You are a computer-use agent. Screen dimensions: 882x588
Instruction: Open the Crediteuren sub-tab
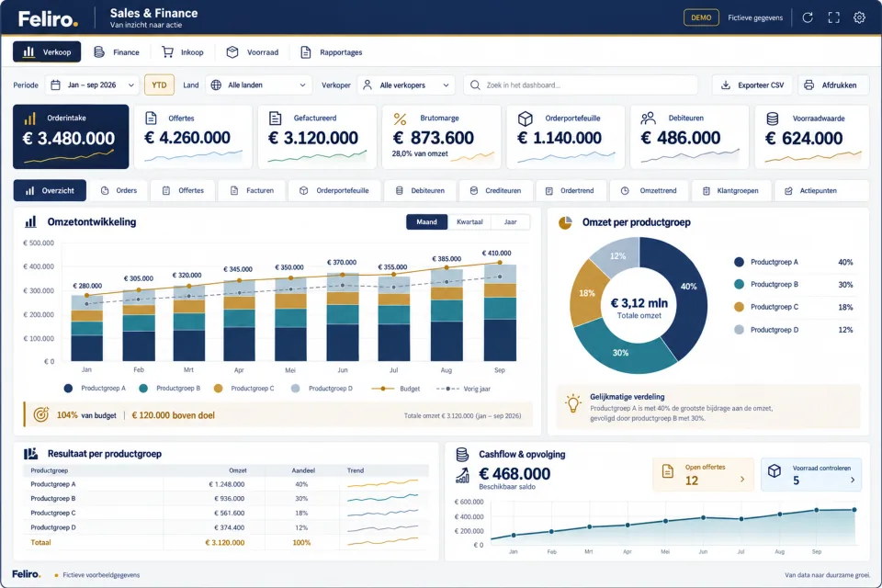[495, 190]
